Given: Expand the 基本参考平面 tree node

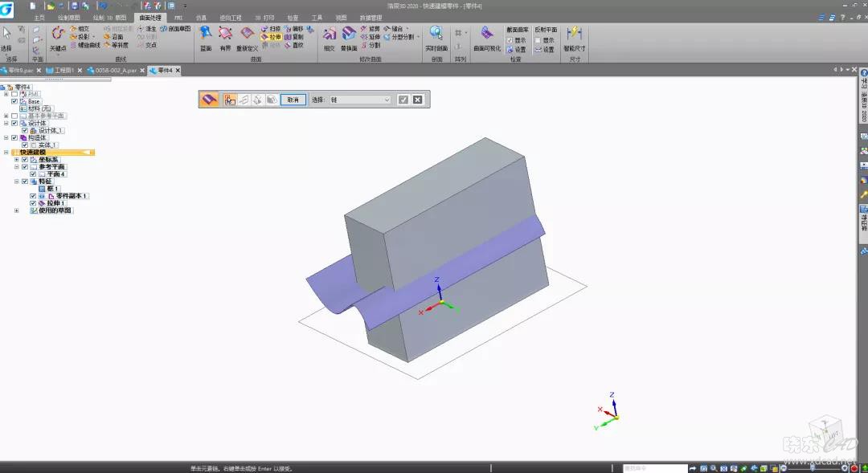Looking at the screenshot, I should (x=6, y=116).
